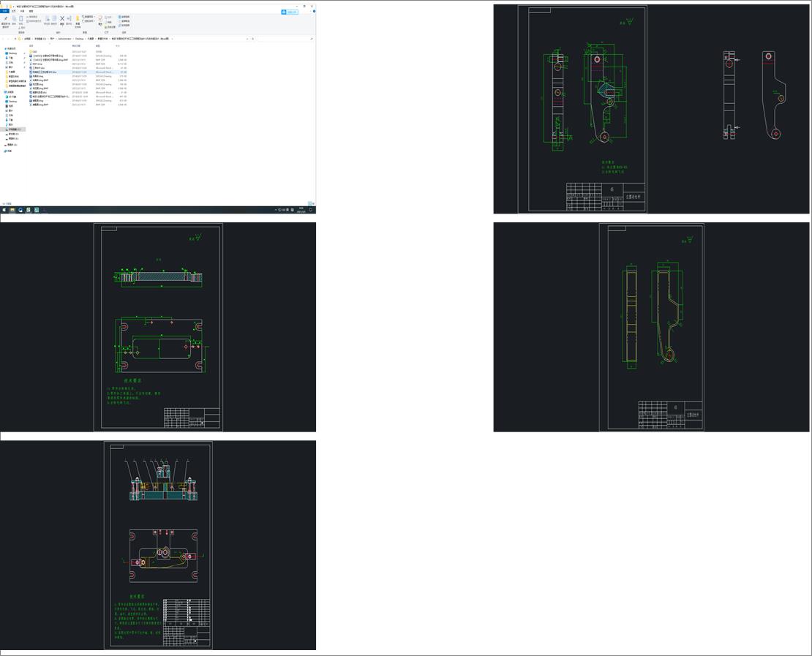Screen dimensions: 812x656
Task: Open the Action Center notification icon
Action: click(x=311, y=210)
